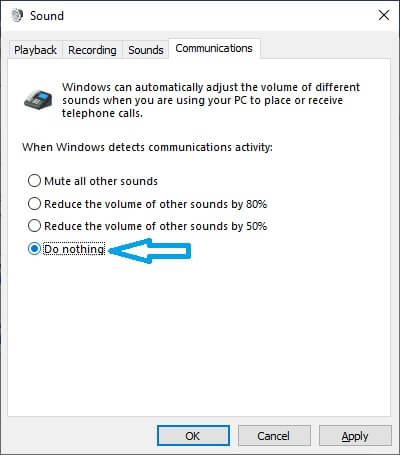Click the Sound title text

(47, 16)
